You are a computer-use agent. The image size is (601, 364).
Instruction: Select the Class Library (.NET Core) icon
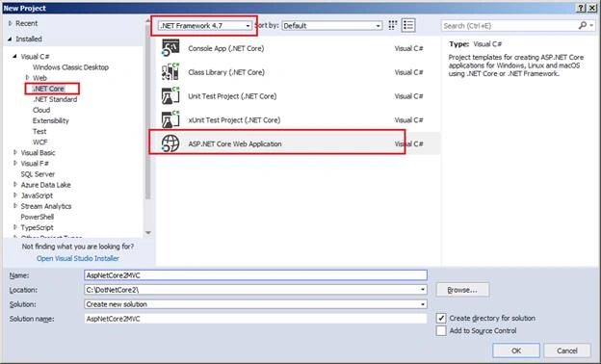tap(170, 72)
